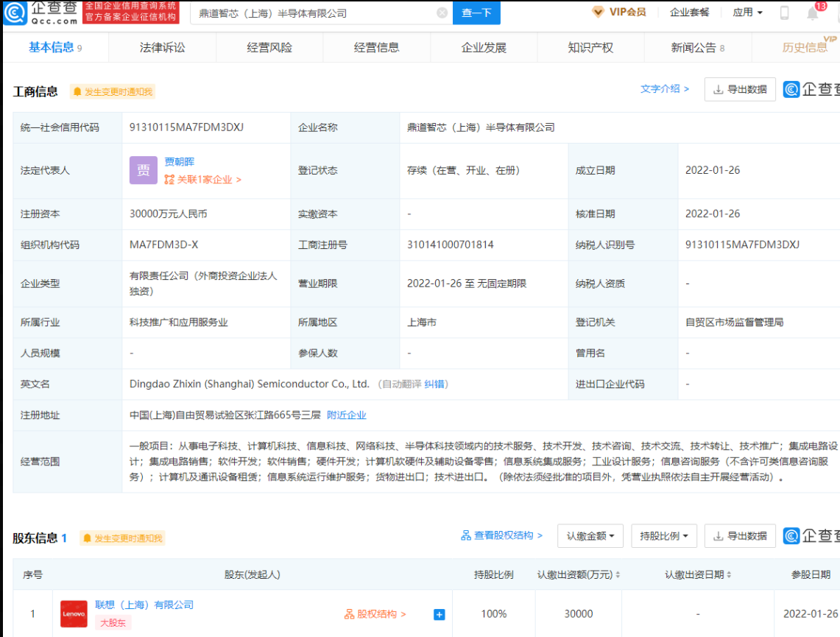Click 关联1家企业 link
This screenshot has height=637, width=840.
(x=203, y=180)
